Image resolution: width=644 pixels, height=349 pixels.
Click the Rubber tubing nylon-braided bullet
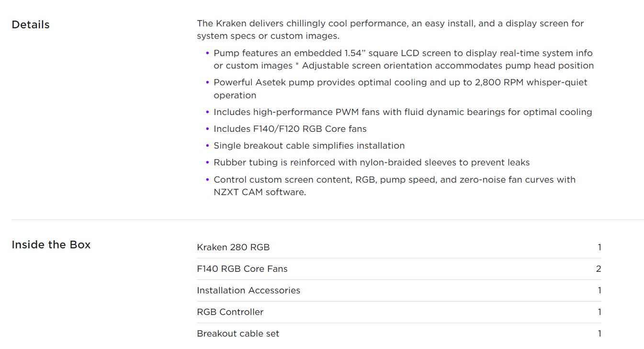tap(371, 163)
